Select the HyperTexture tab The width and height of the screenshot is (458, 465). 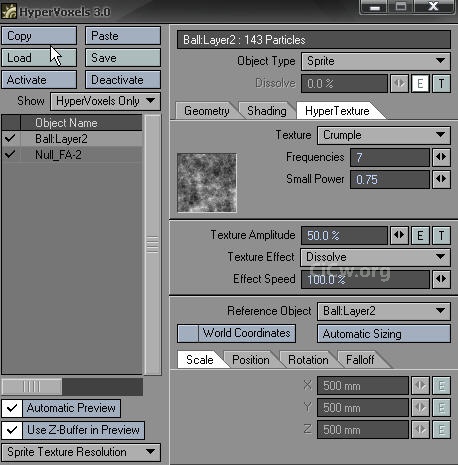tap(337, 111)
